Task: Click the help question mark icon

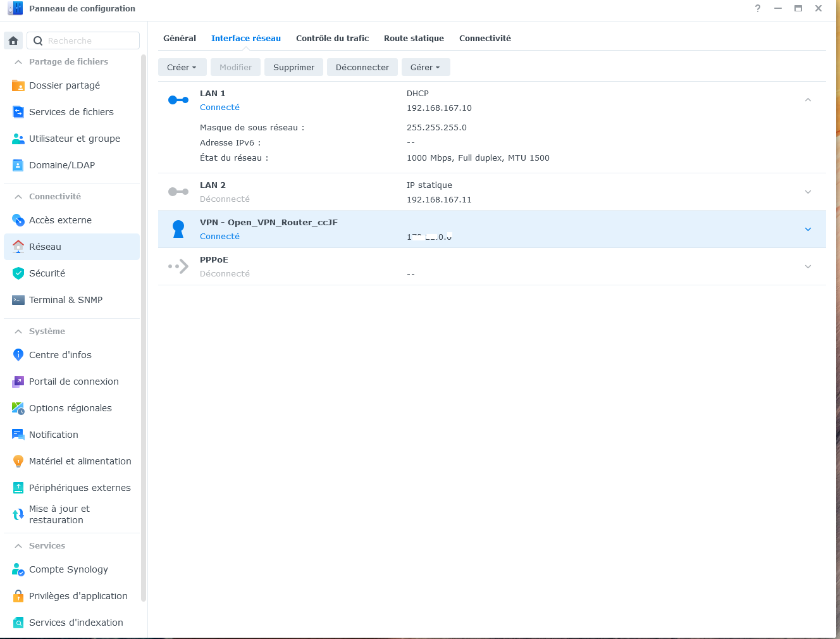Action: [x=758, y=8]
